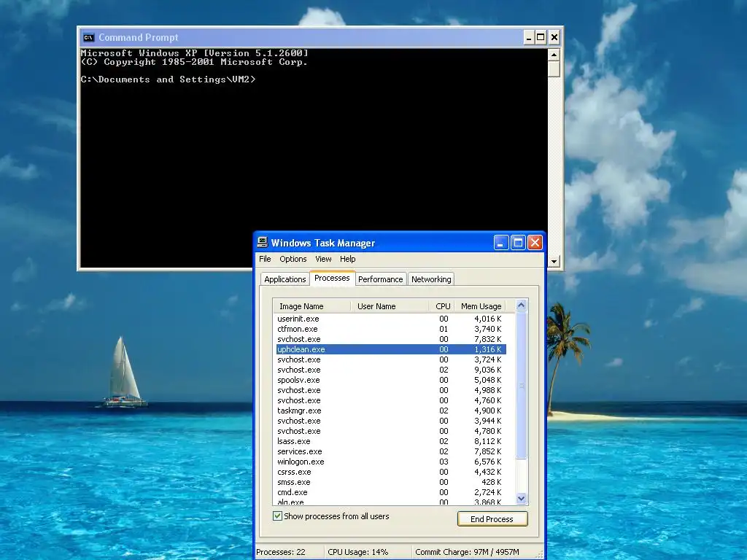The width and height of the screenshot is (747, 560).
Task: Click the Commit Charge status bar entry
Action: (x=474, y=552)
